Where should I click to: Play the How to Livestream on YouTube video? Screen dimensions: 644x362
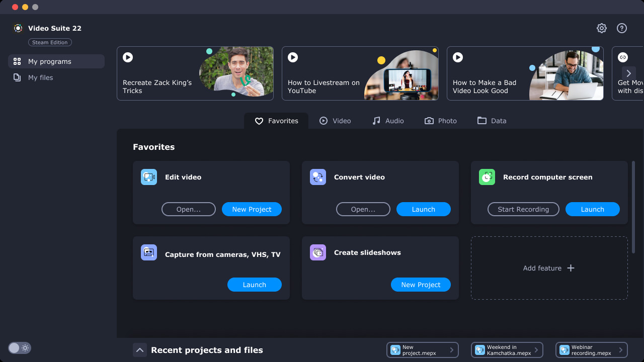pos(292,57)
